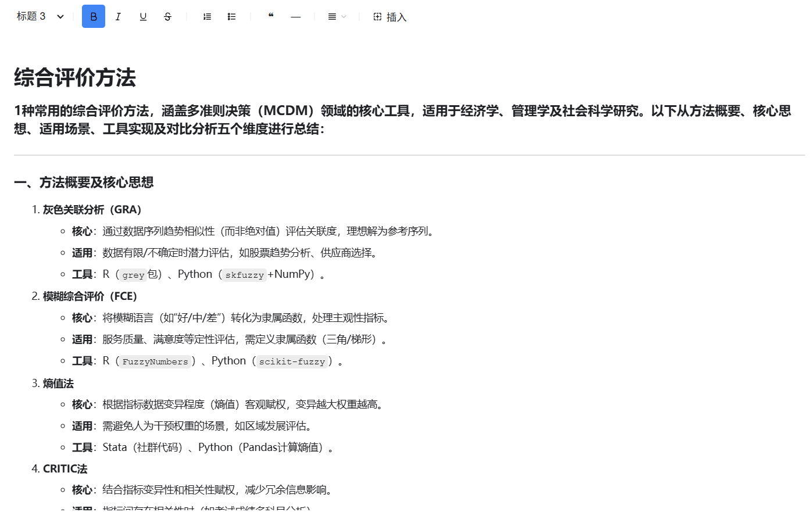Image resolution: width=812 pixels, height=512 pixels.
Task: Click line '服务质量、满意度等定性评估'
Action: point(231,339)
